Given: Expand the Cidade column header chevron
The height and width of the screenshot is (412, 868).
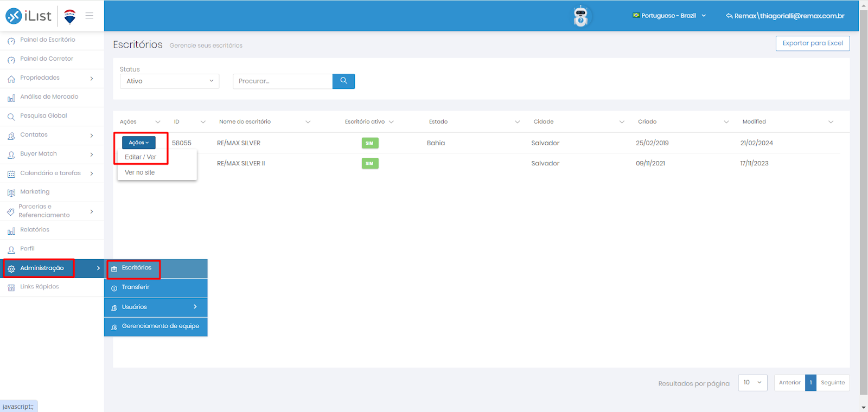Looking at the screenshot, I should click(622, 122).
